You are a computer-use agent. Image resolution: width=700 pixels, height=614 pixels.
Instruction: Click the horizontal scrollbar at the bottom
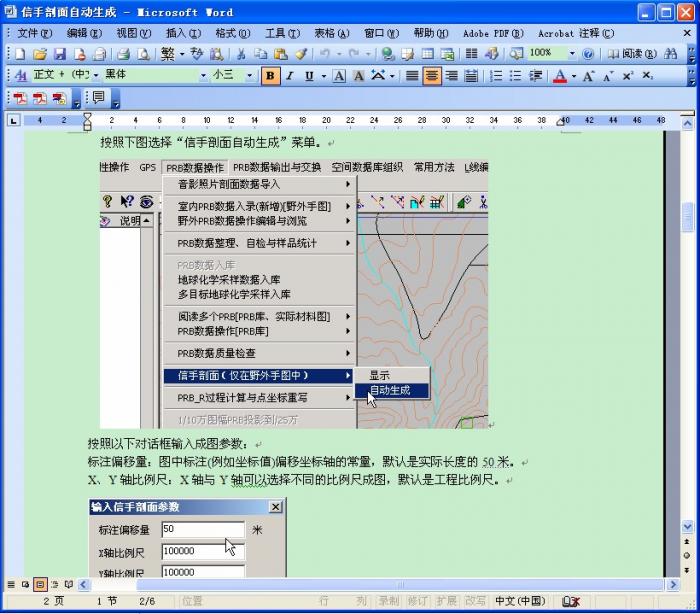(x=380, y=583)
